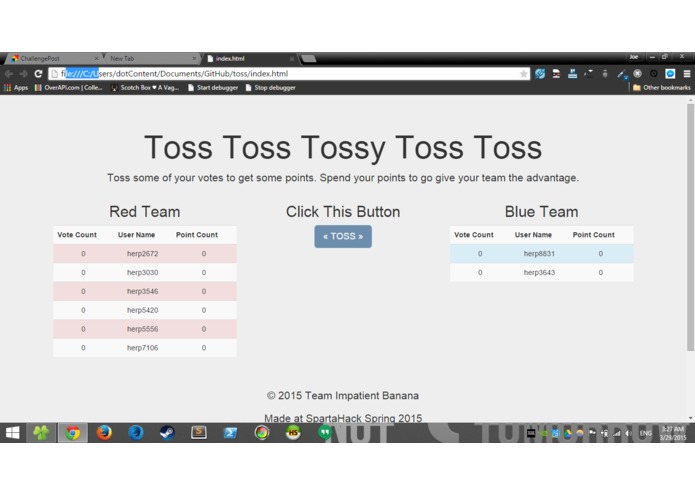Go back using the browser back arrow
The width and height of the screenshot is (695, 494).
tap(9, 74)
